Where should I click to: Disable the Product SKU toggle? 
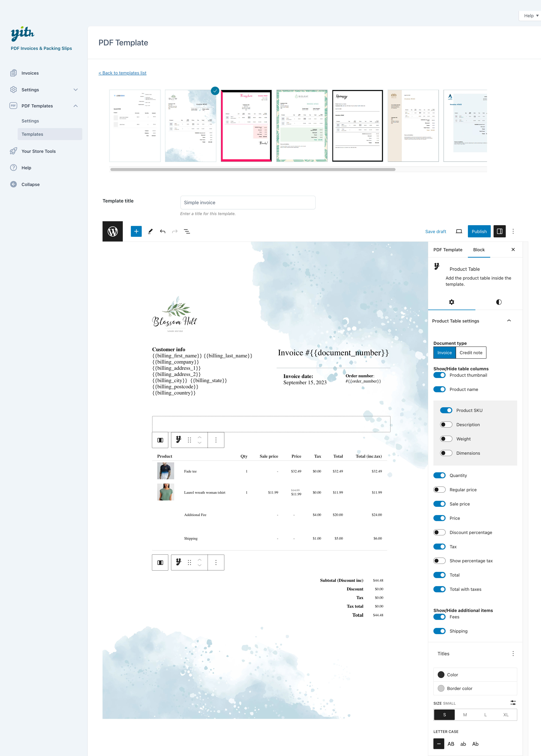(x=446, y=410)
